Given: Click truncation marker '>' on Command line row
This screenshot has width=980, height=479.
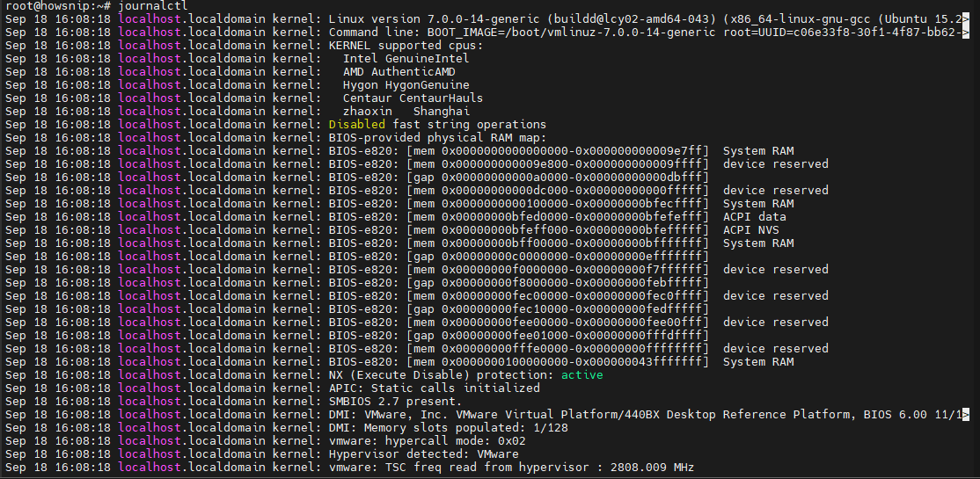Looking at the screenshot, I should (x=966, y=32).
